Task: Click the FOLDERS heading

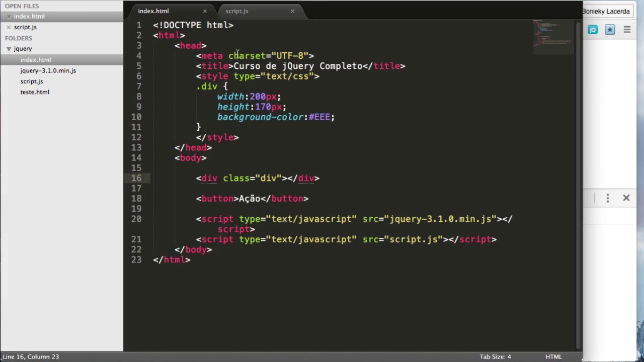Action: click(19, 38)
